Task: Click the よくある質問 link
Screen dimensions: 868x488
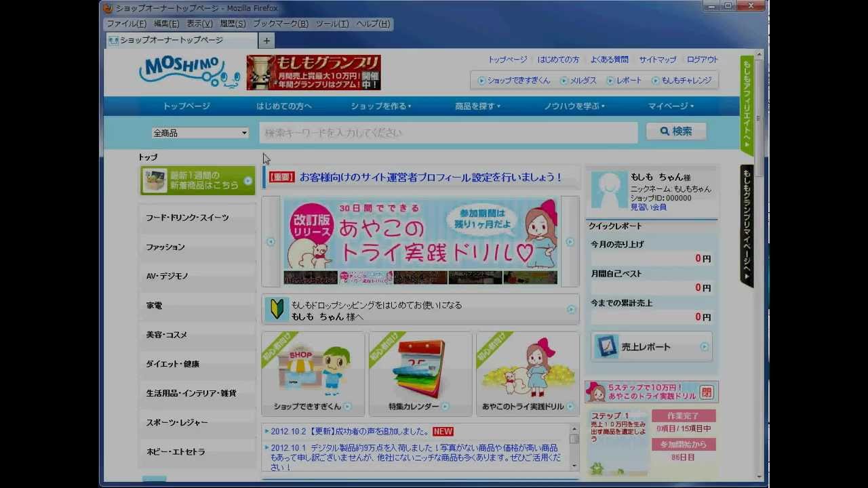Action: [609, 60]
